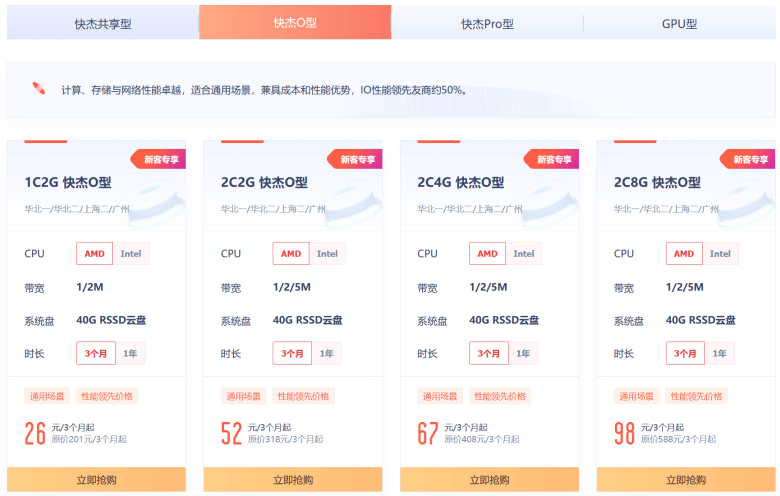780x496 pixels.
Task: Click the banner description starting 计算、存储与网络
Action: coord(264,90)
